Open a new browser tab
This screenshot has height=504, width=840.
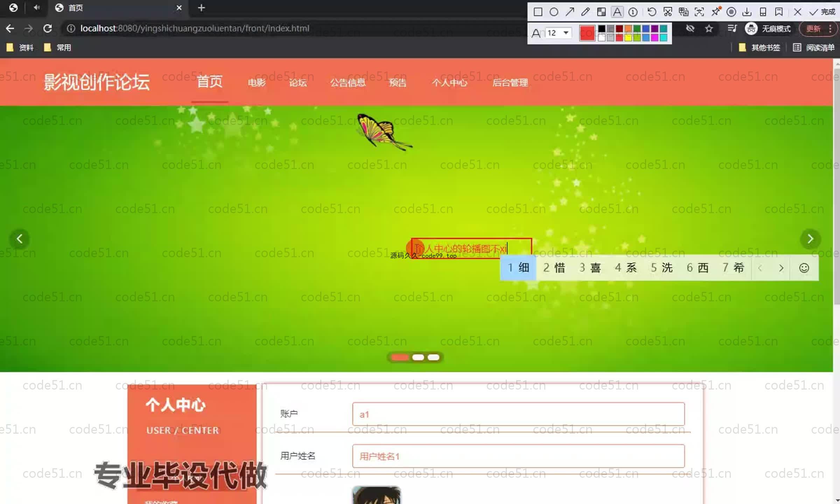(x=201, y=8)
